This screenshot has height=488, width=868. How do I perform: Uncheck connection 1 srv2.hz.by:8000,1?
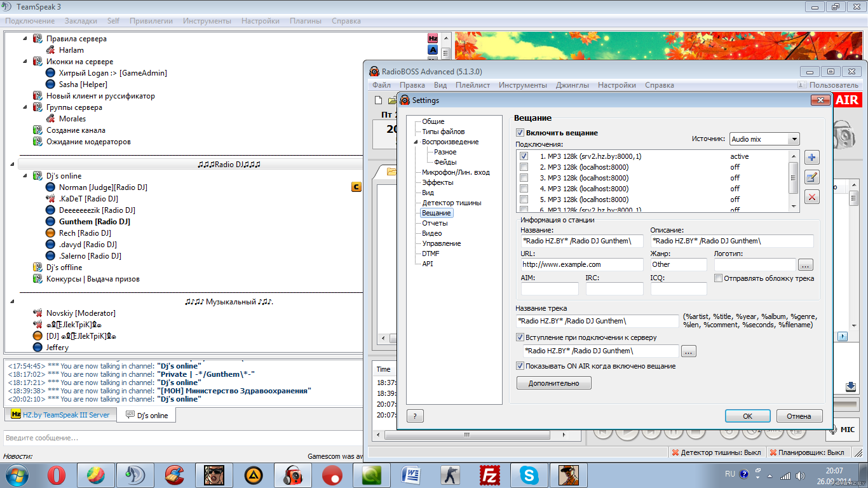point(524,156)
